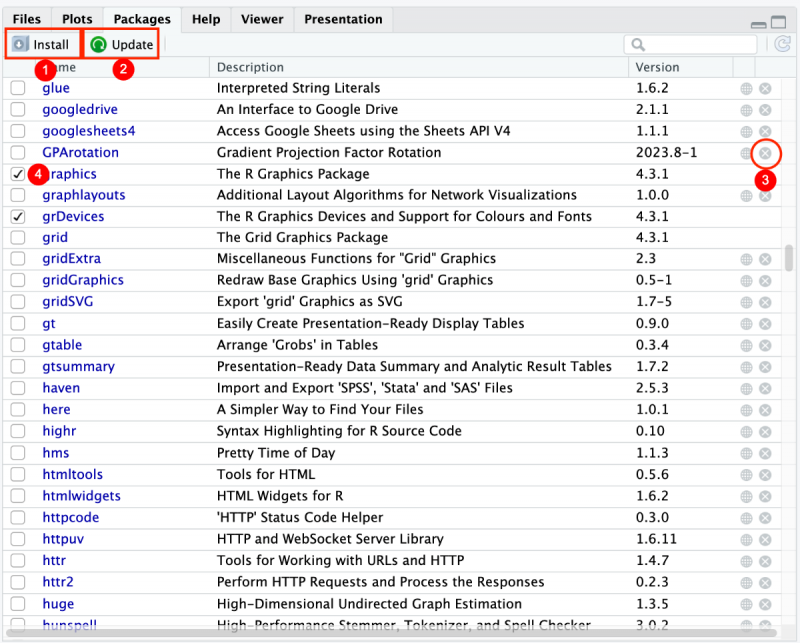Open the htmlwidgets package link

point(82,496)
